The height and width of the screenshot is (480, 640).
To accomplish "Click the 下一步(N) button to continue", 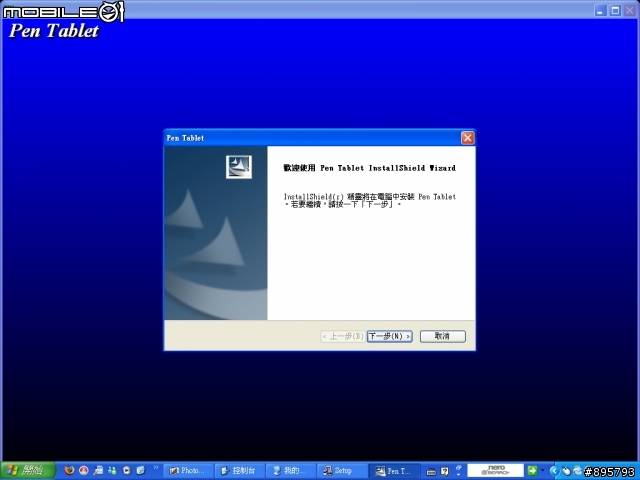I will 389,336.
